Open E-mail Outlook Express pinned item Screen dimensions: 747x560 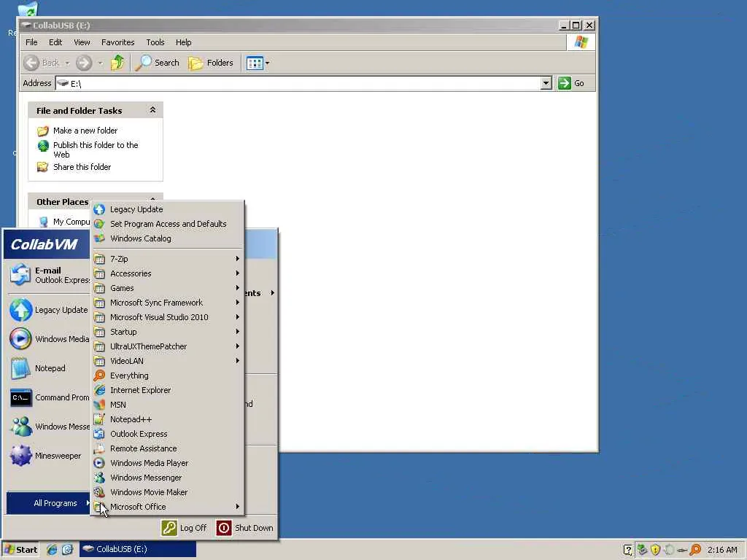tap(49, 275)
